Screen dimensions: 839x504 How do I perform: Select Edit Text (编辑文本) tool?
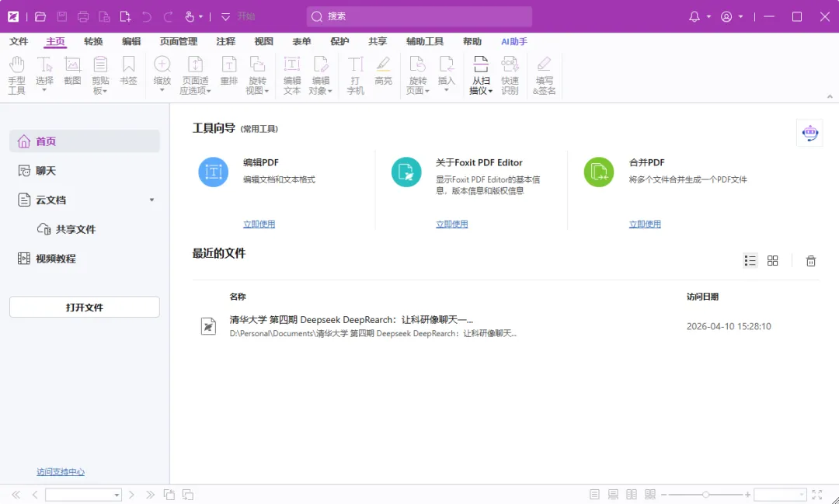[x=292, y=75]
